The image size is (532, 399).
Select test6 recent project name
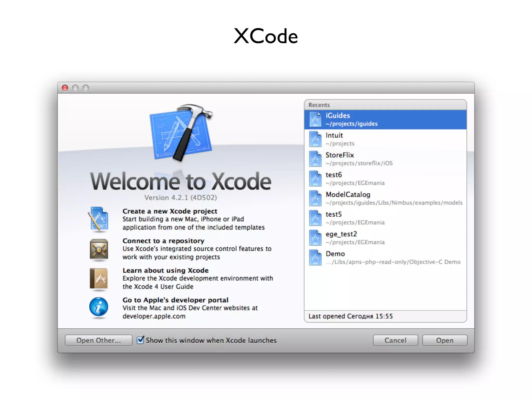[x=334, y=175]
